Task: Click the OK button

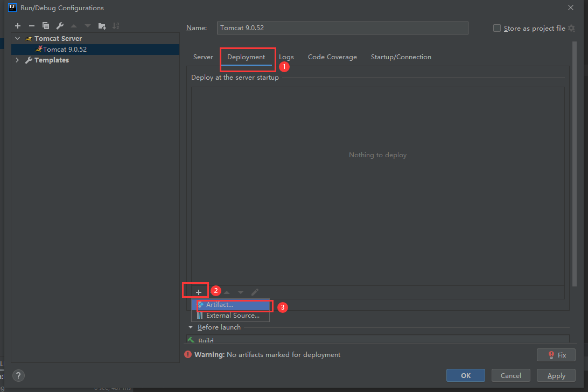Action: (x=465, y=375)
